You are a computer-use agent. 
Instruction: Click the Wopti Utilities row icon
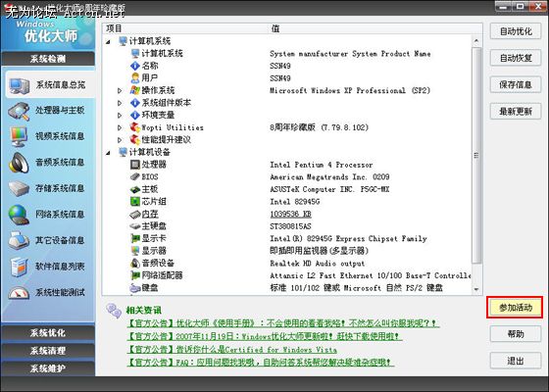point(135,127)
